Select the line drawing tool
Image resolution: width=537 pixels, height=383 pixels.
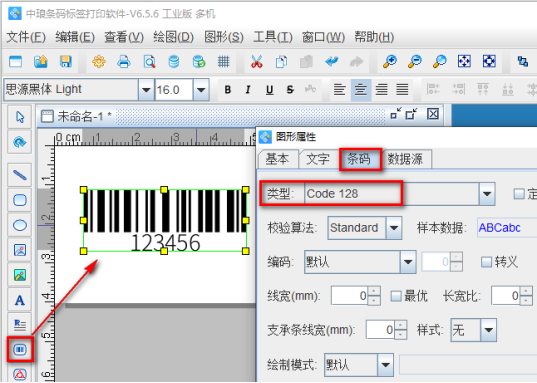(20, 175)
